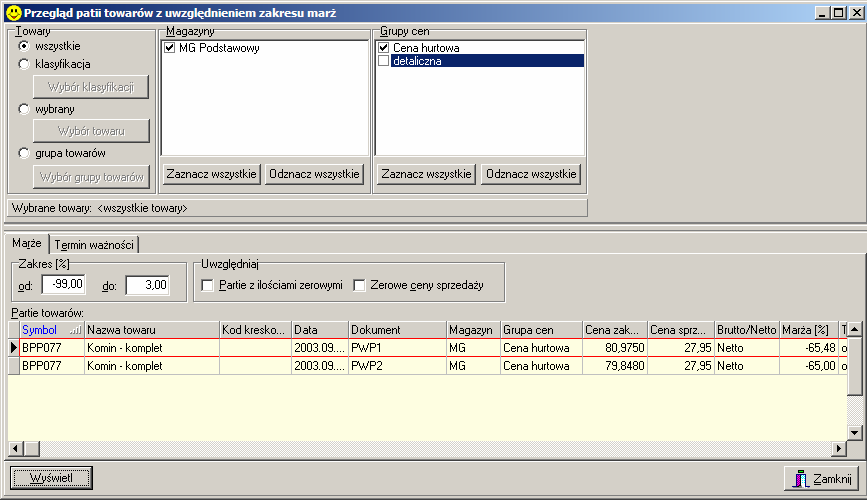Click the 'Wybór klasyfikacji' button
The width and height of the screenshot is (867, 500).
coord(91,87)
